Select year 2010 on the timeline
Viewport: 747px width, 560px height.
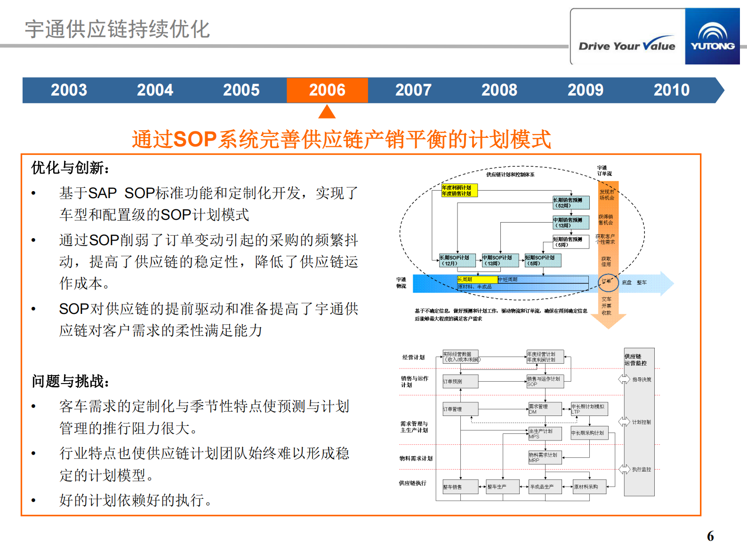[x=672, y=90]
